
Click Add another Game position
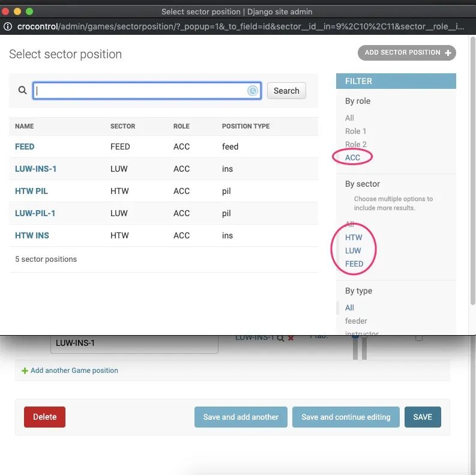(x=74, y=371)
